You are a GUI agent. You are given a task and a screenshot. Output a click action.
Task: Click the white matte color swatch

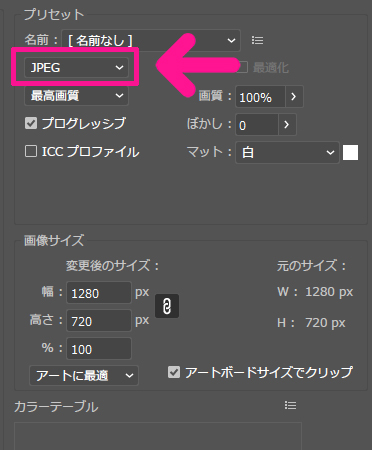(x=350, y=153)
